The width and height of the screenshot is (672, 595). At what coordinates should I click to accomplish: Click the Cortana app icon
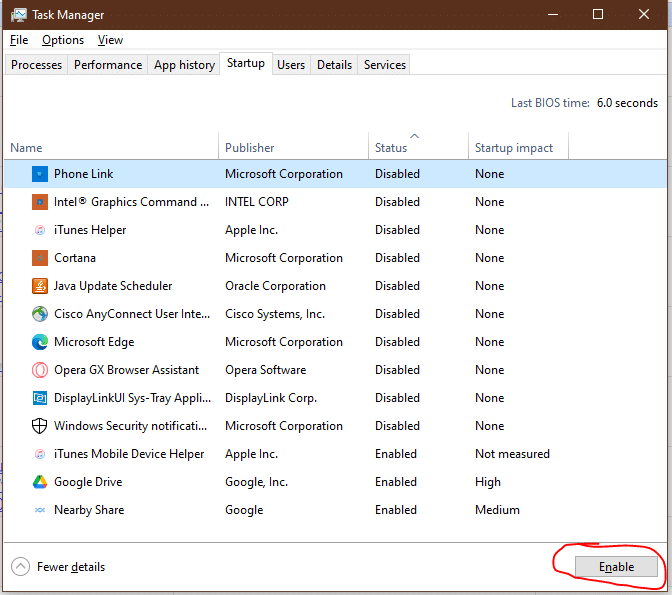click(40, 258)
